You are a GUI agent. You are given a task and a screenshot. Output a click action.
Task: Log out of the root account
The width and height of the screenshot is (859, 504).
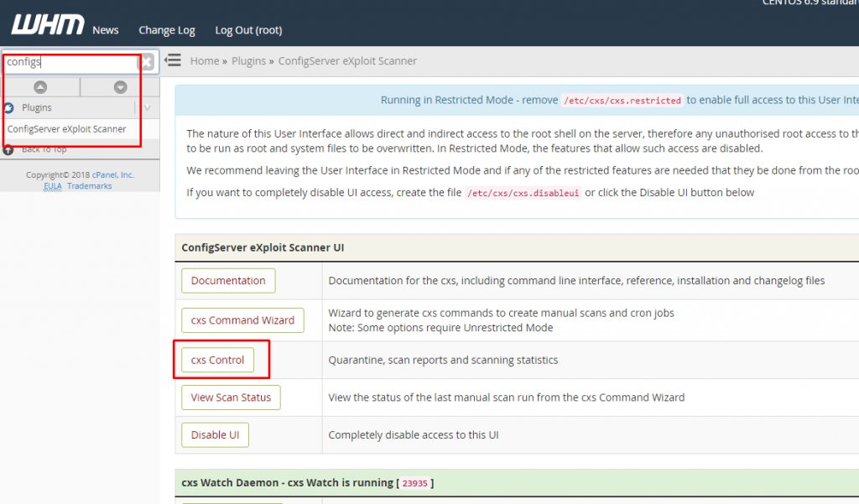[248, 30]
